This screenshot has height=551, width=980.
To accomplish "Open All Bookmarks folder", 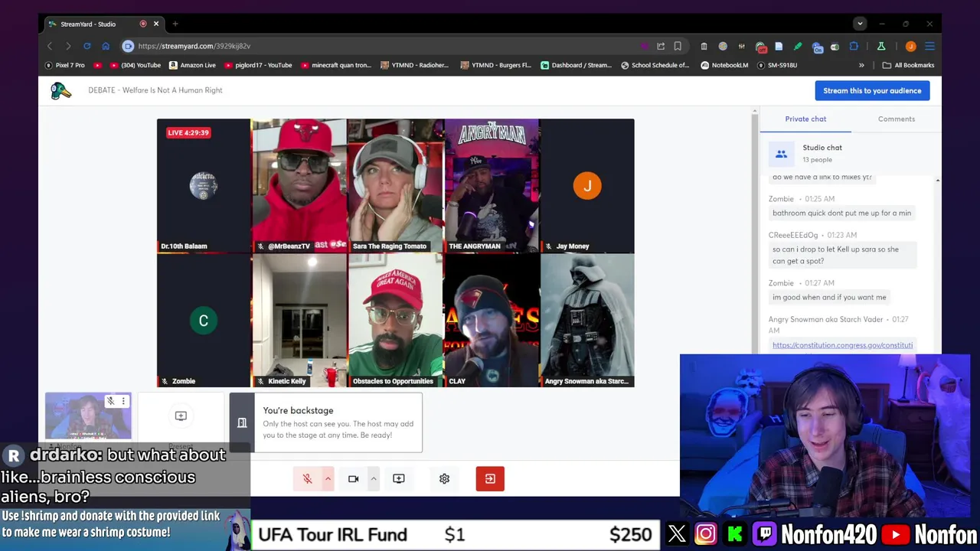I will 907,65.
